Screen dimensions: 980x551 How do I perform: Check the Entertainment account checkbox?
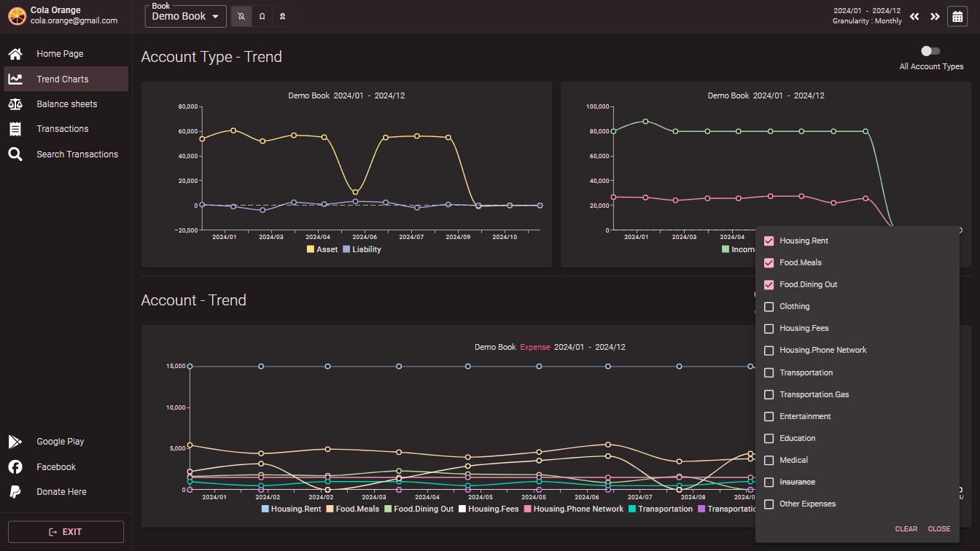[x=769, y=416]
